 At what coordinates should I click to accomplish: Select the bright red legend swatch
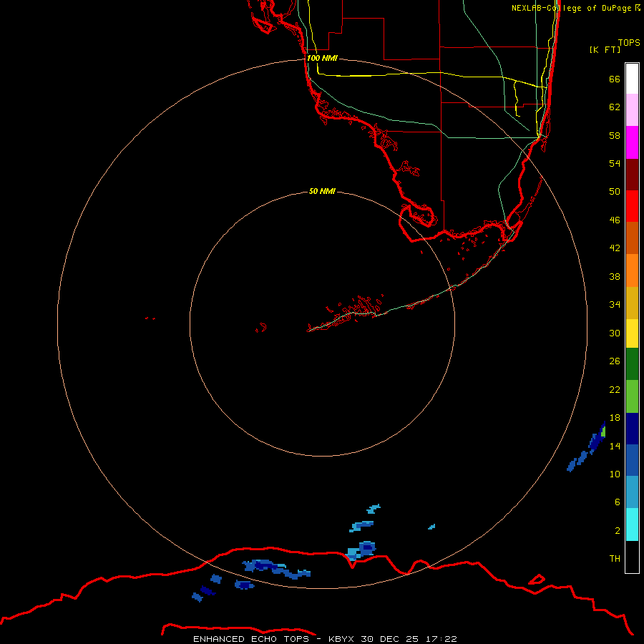pos(632,206)
